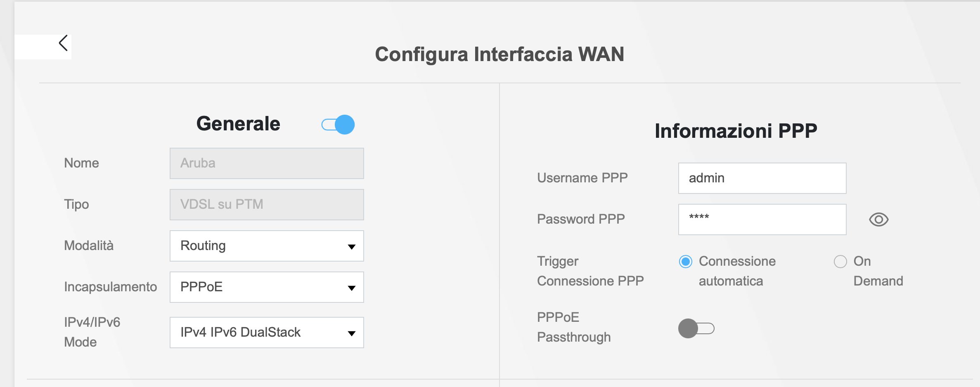Expand the IPv4 IPv6 DualStack dropdown
This screenshot has height=387, width=980.
click(x=267, y=333)
